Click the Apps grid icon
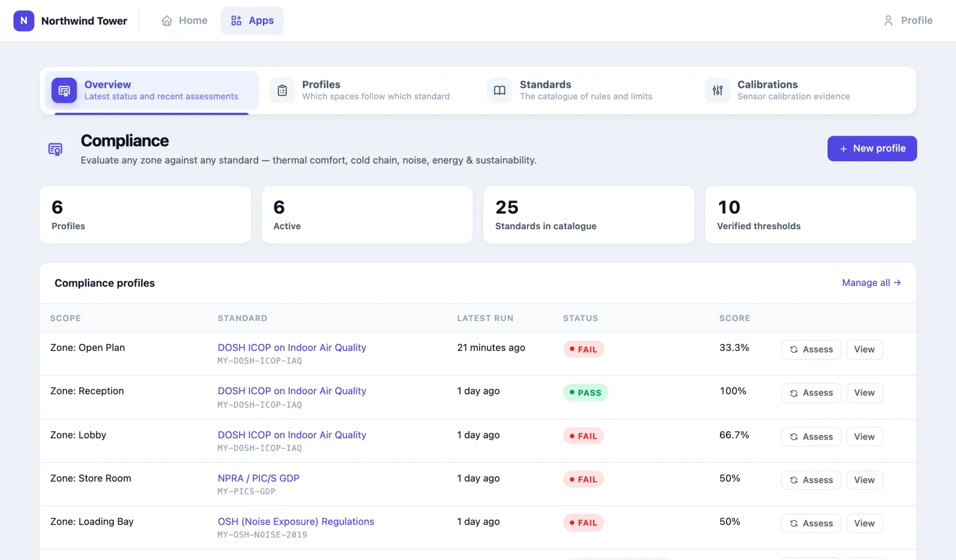The width and height of the screenshot is (956, 560). (x=237, y=21)
